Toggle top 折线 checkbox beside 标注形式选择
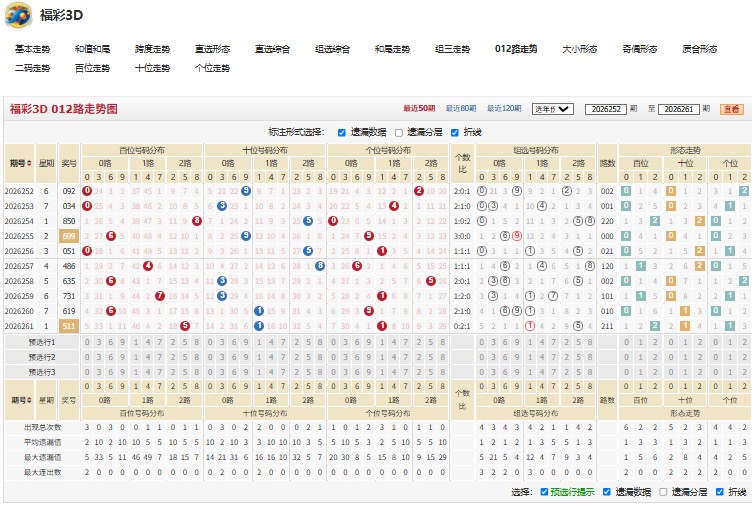This screenshot has height=506, width=752. pyautogui.click(x=455, y=133)
